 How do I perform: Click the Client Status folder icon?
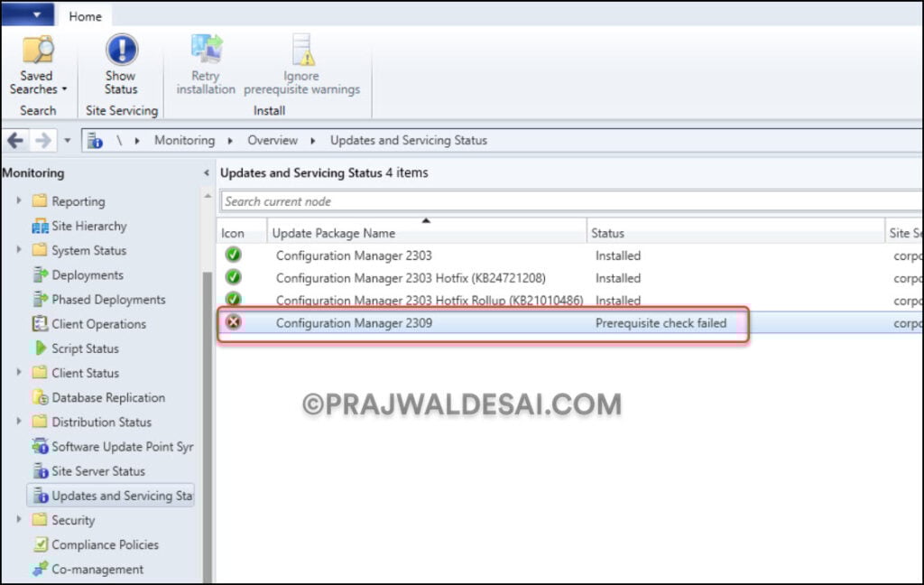(40, 372)
